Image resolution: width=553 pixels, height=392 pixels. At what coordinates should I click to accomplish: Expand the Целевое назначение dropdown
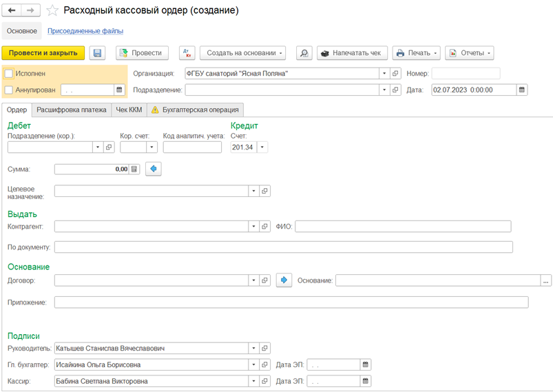tap(253, 192)
